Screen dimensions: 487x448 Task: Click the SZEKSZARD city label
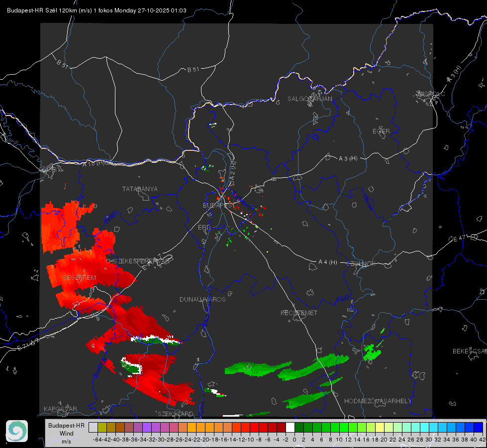[x=176, y=414]
